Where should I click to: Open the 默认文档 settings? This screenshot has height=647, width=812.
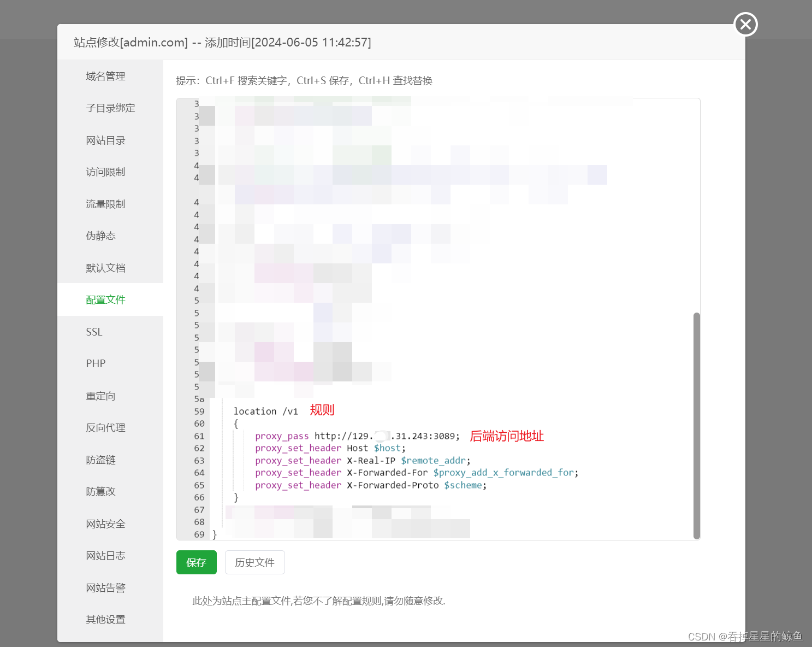click(105, 268)
